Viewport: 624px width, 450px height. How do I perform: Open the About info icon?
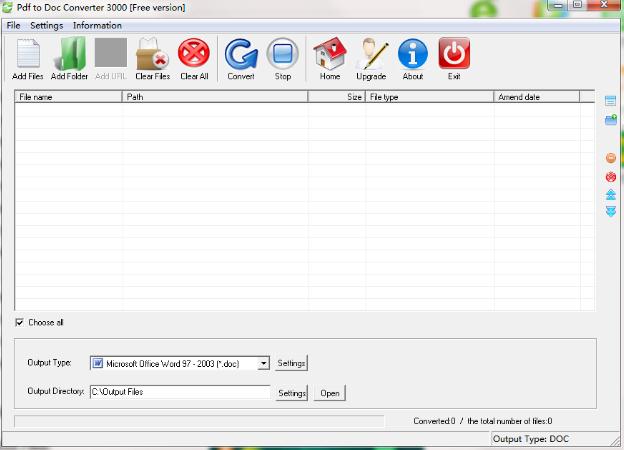click(413, 53)
